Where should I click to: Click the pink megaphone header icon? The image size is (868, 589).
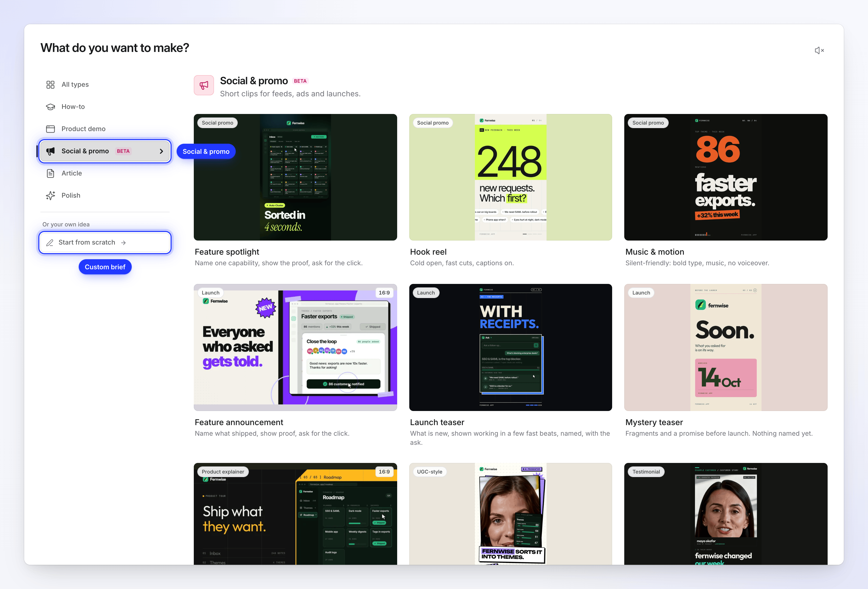click(204, 85)
